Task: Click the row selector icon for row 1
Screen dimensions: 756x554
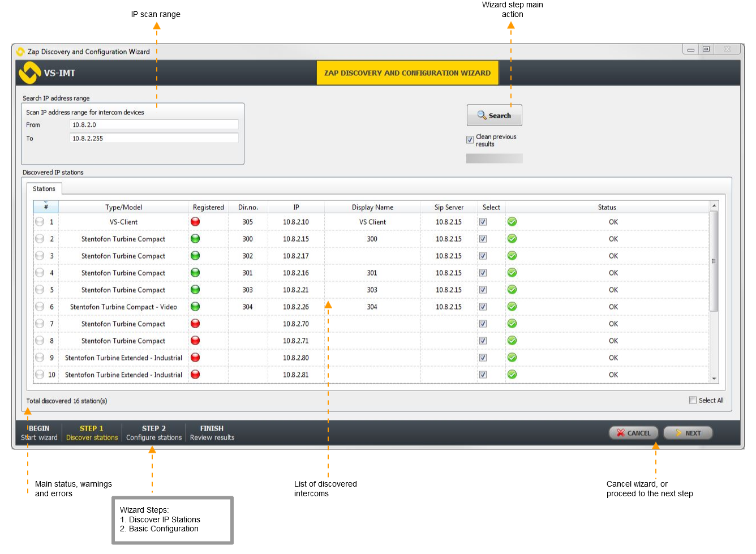Action: pyautogui.click(x=40, y=222)
